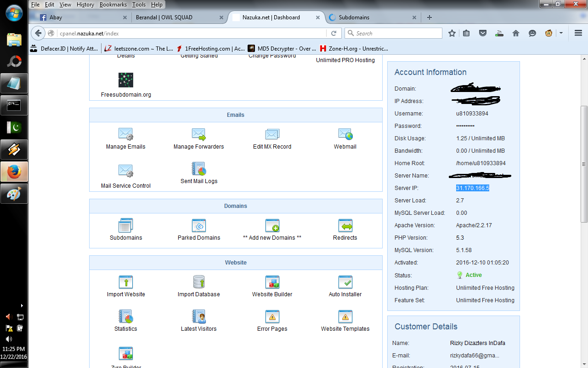Open Windows Explorer from the taskbar
588x368 pixels.
(14, 39)
